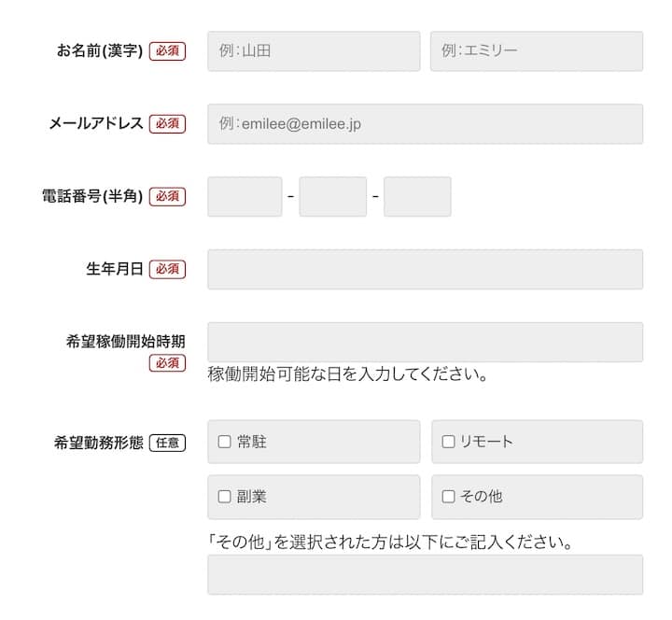
Task: Check the 常駐 checkbox
Action: [224, 442]
